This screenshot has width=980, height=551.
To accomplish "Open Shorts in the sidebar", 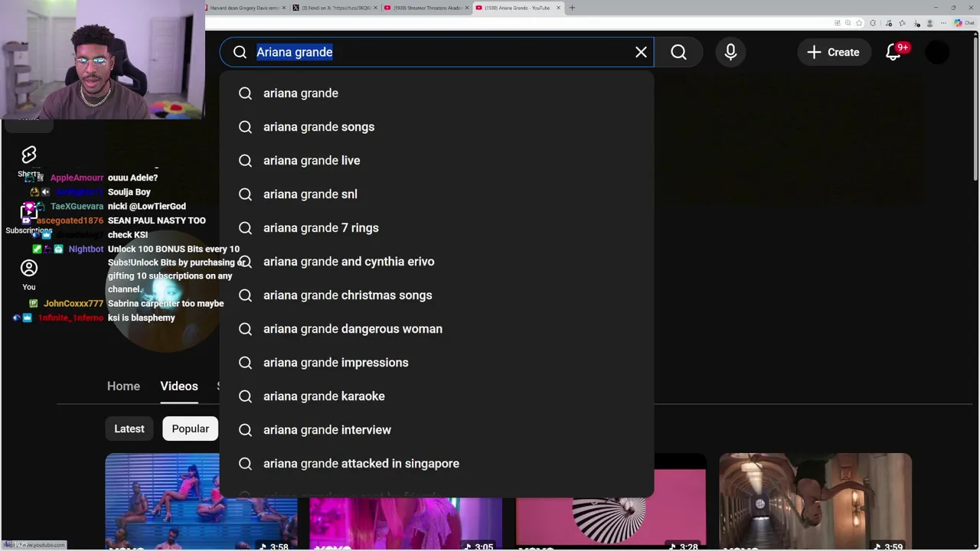I will tap(29, 161).
